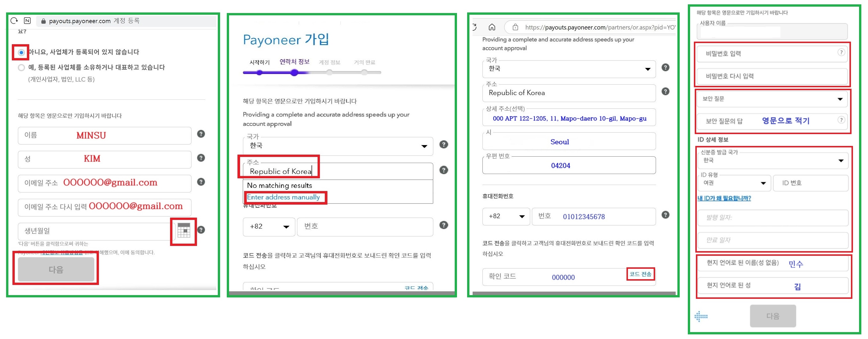
Task: Click 성 field showing KIM
Action: [104, 160]
